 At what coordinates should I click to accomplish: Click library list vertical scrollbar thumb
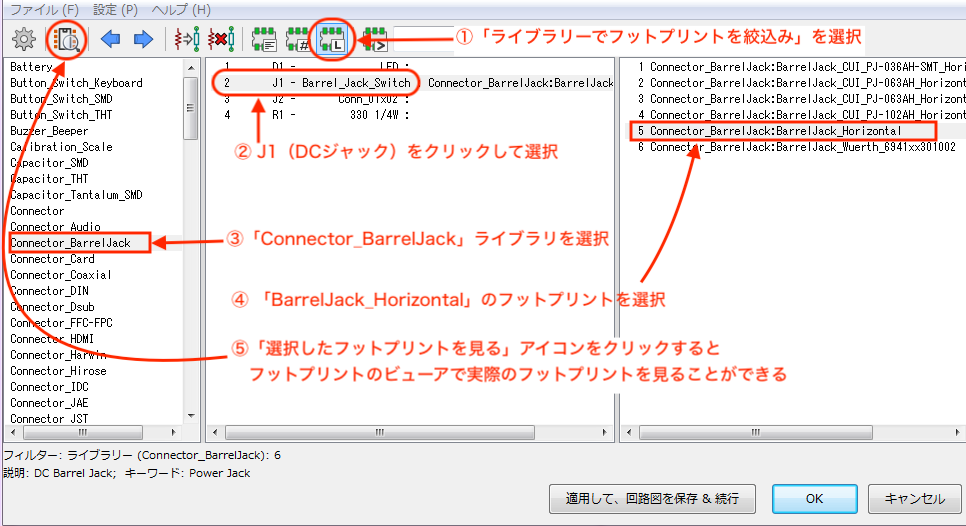pyautogui.click(x=191, y=108)
